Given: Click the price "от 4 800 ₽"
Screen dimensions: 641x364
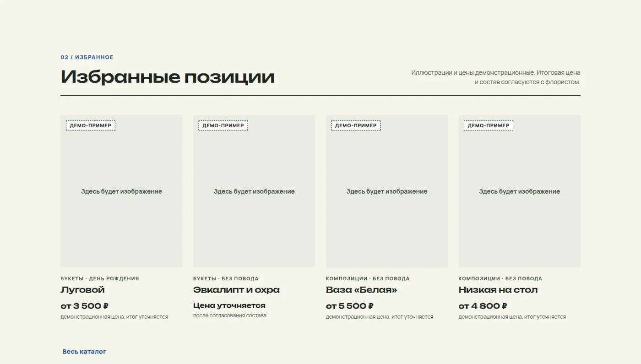Looking at the screenshot, I should [x=483, y=306].
